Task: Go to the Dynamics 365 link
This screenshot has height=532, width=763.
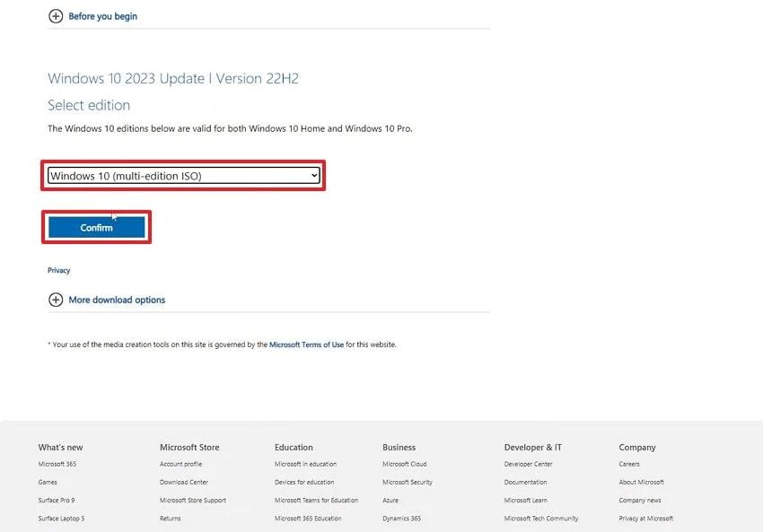Action: tap(401, 519)
